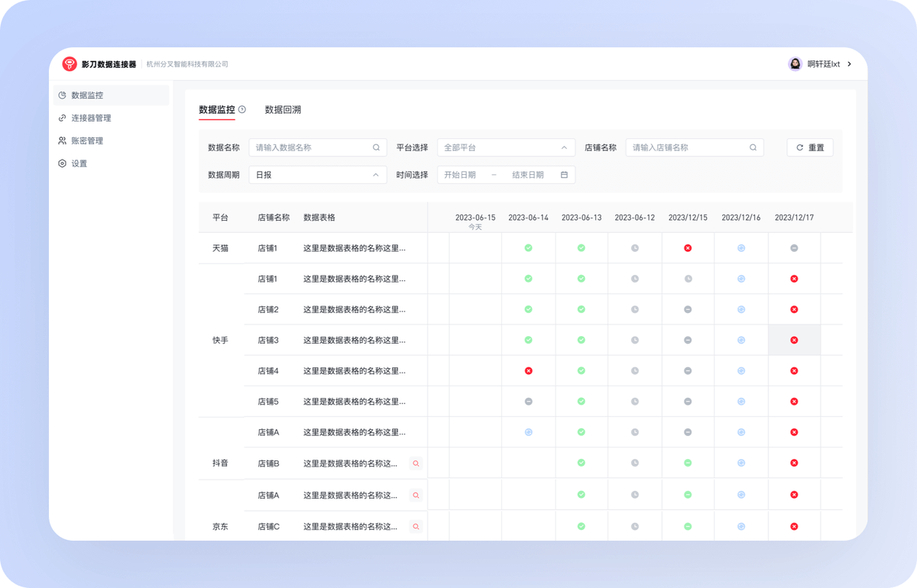This screenshot has height=588, width=917.
Task: Click the calendar icon in date range picker
Action: pyautogui.click(x=564, y=175)
